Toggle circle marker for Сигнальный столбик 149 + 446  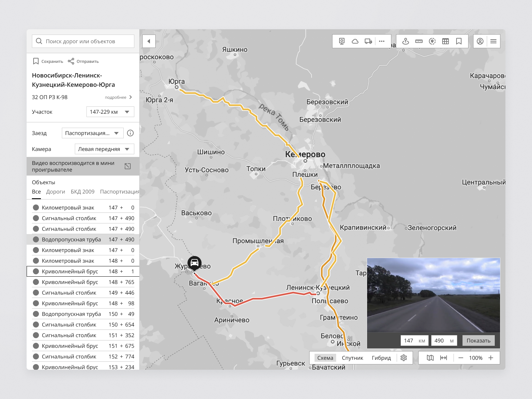(x=36, y=293)
